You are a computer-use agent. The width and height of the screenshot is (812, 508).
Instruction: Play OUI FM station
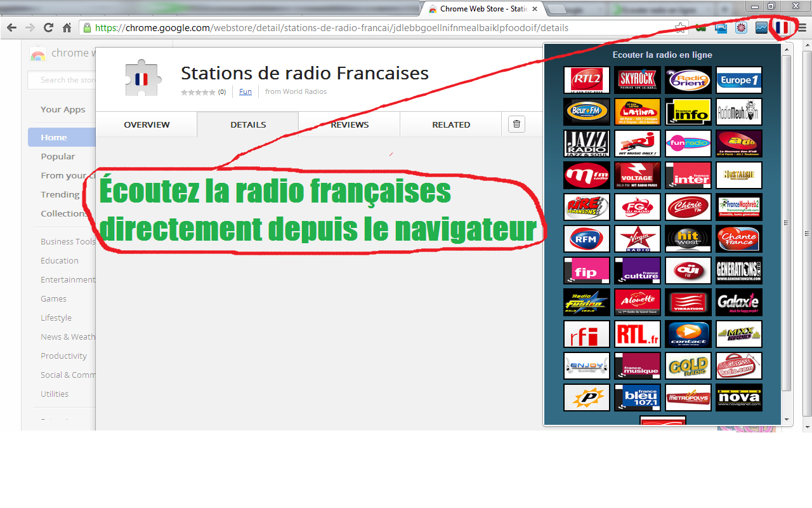[688, 271]
